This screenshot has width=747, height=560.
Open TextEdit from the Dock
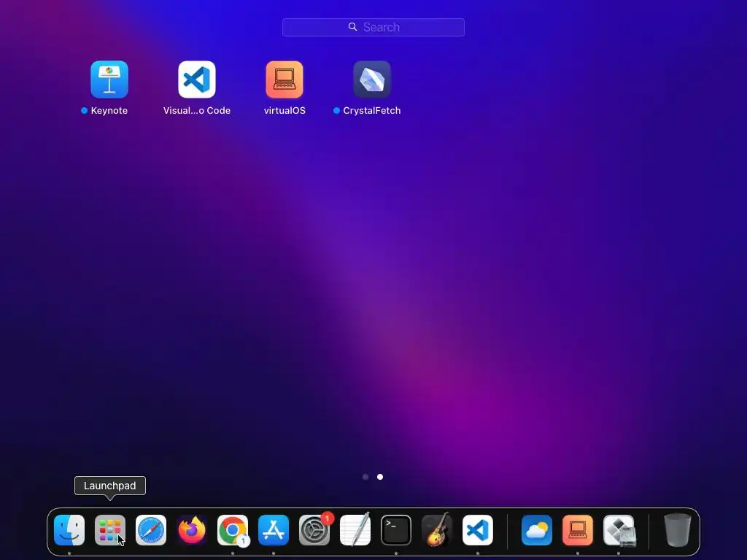coord(355,530)
